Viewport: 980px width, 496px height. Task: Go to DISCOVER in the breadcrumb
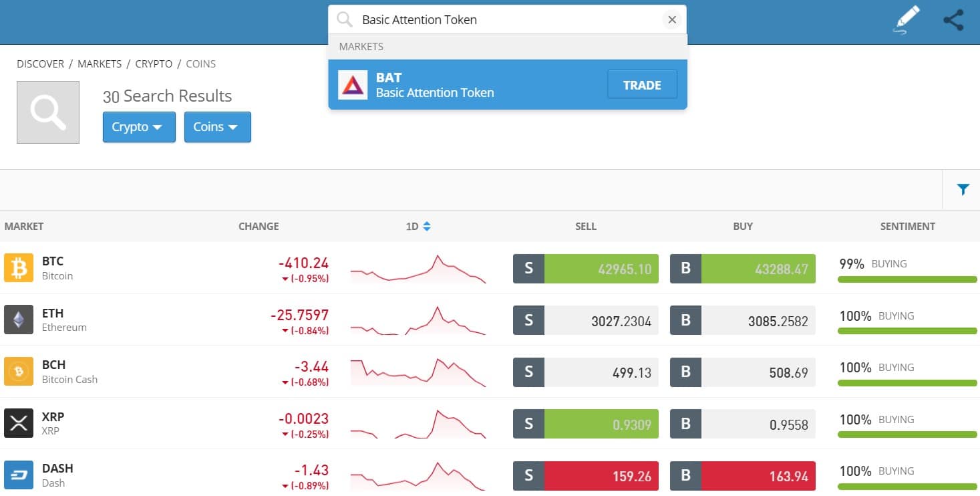(x=41, y=64)
